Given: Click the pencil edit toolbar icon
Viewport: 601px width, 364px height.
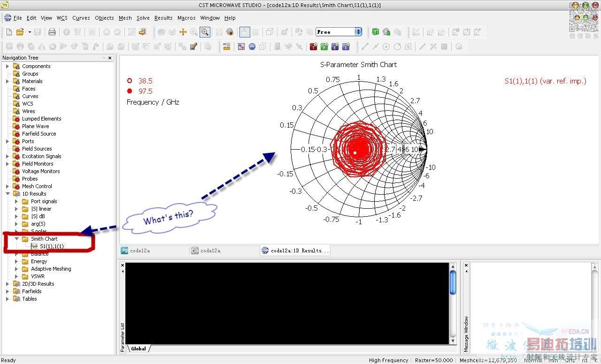Looking at the screenshot, I should tap(193, 46).
